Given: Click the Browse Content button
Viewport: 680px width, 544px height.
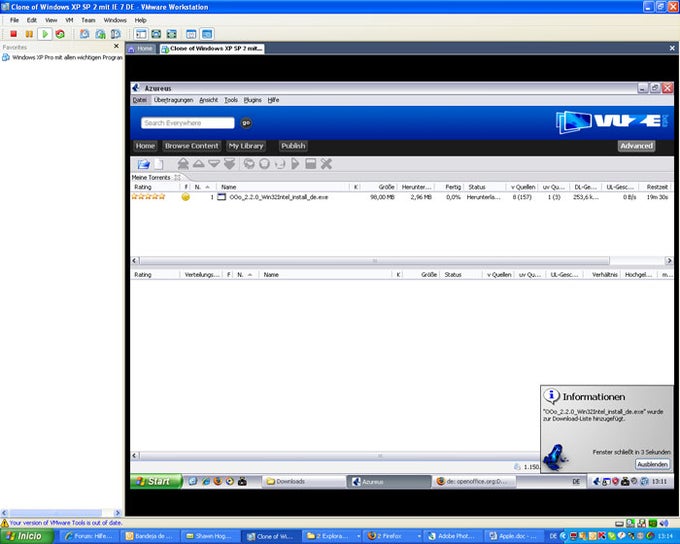Looking at the screenshot, I should click(x=192, y=146).
